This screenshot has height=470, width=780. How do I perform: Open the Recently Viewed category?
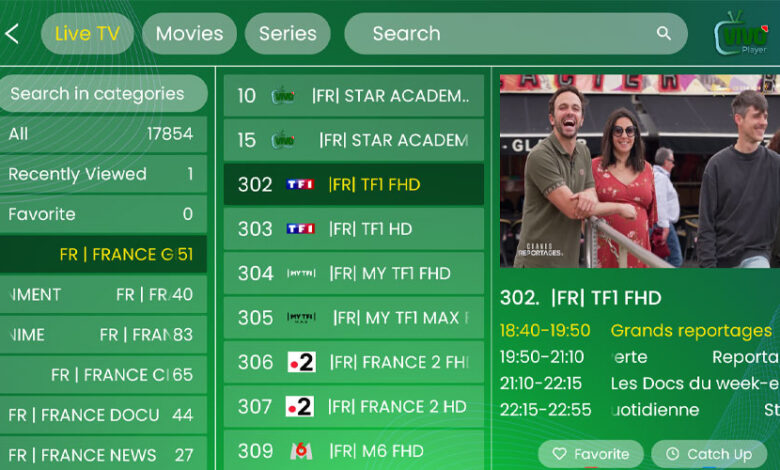[102, 174]
